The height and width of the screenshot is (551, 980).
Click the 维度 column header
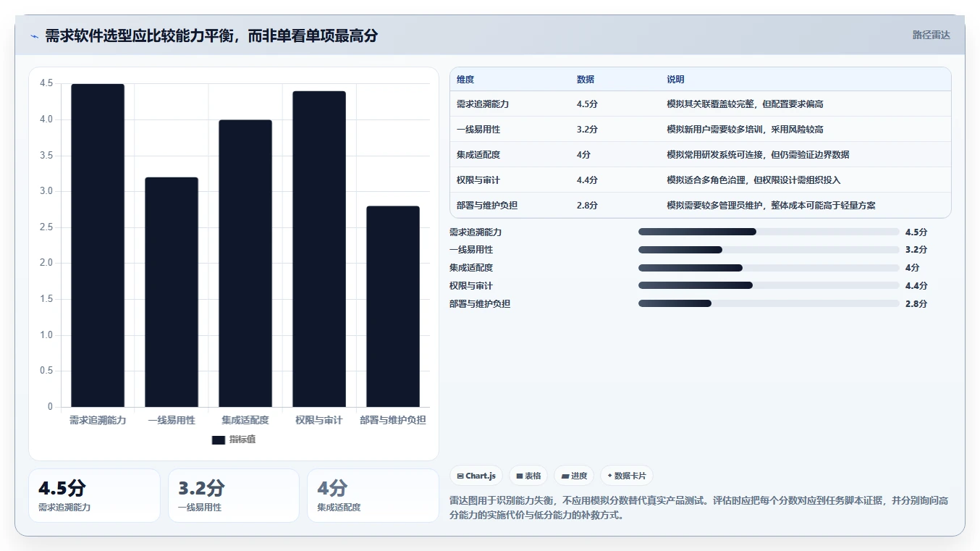[x=465, y=80]
